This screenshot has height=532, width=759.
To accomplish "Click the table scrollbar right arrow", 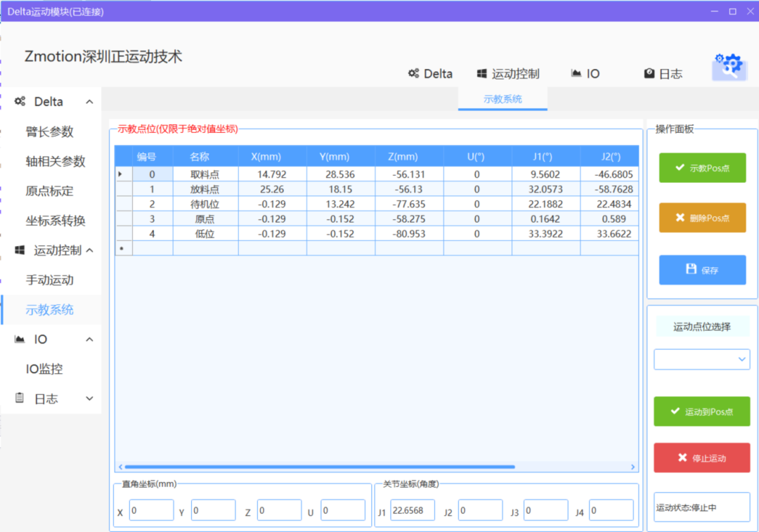I will (632, 467).
